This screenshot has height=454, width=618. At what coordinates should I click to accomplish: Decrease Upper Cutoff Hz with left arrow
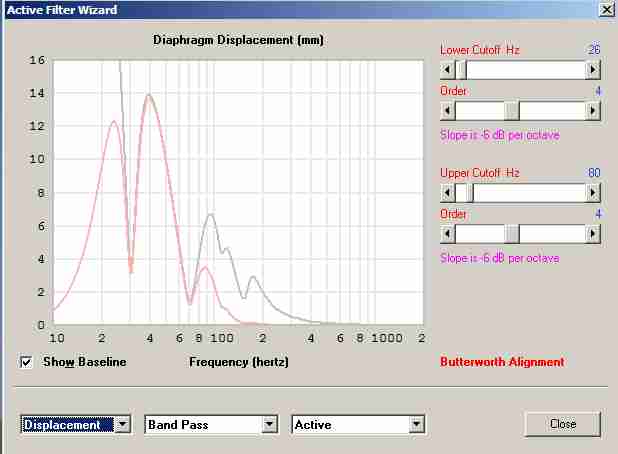point(447,193)
